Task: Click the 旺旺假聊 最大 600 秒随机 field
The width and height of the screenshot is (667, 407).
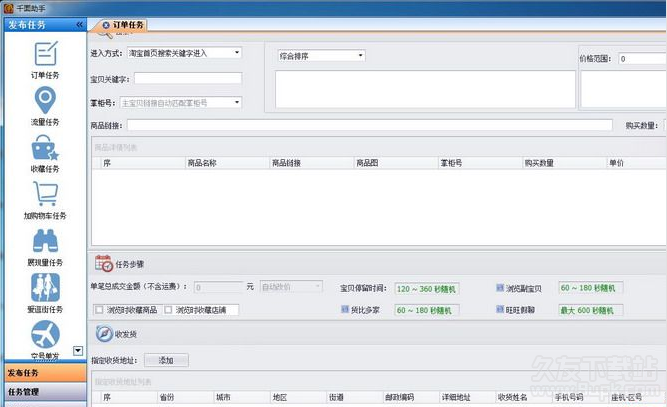Action: coord(590,310)
